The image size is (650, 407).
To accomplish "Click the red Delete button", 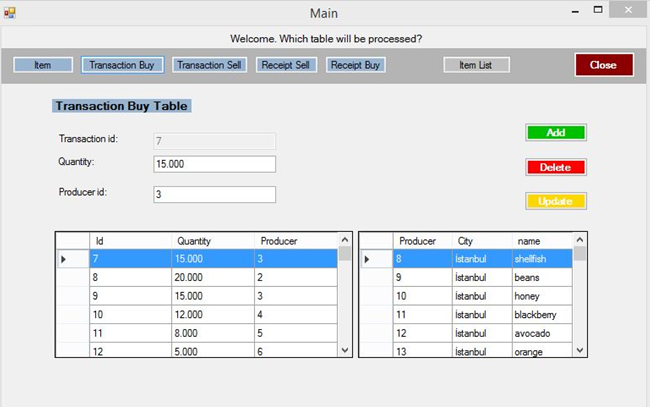I will [556, 167].
